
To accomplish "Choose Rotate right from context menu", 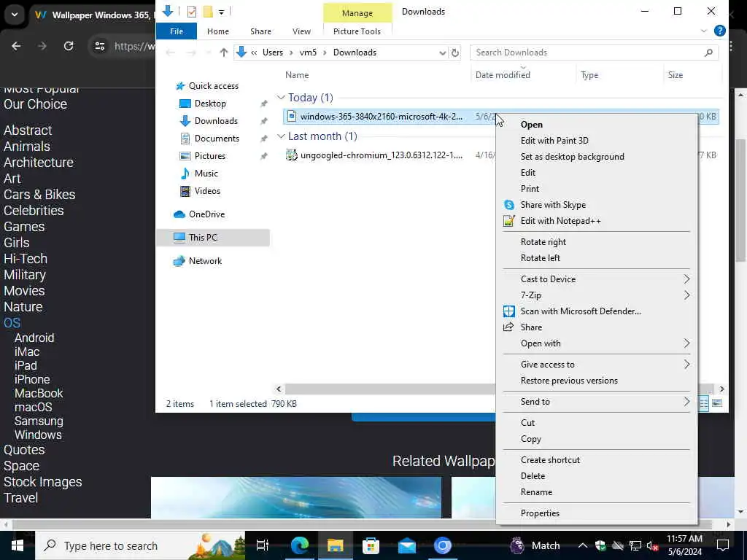I will pyautogui.click(x=543, y=242).
